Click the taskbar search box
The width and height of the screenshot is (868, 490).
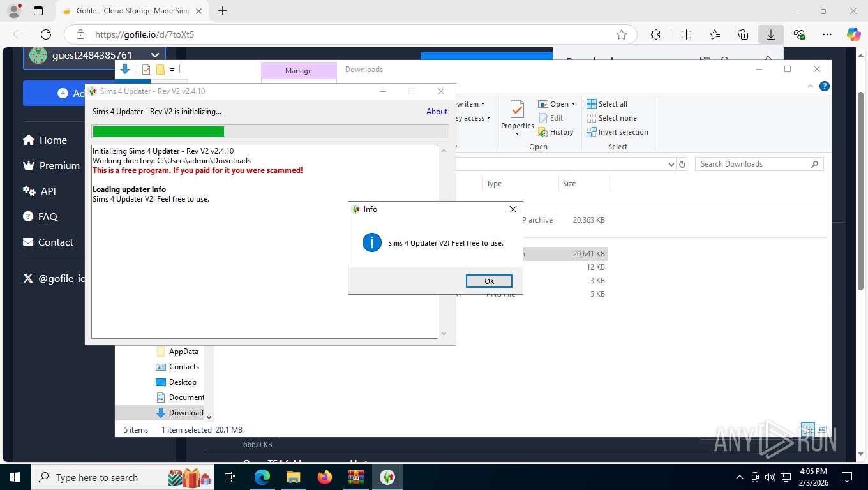[121, 477]
